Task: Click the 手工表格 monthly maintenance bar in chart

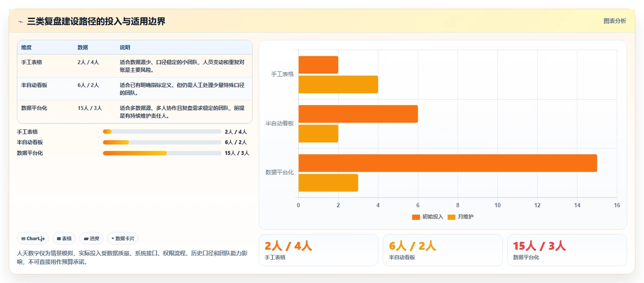Action: click(338, 84)
